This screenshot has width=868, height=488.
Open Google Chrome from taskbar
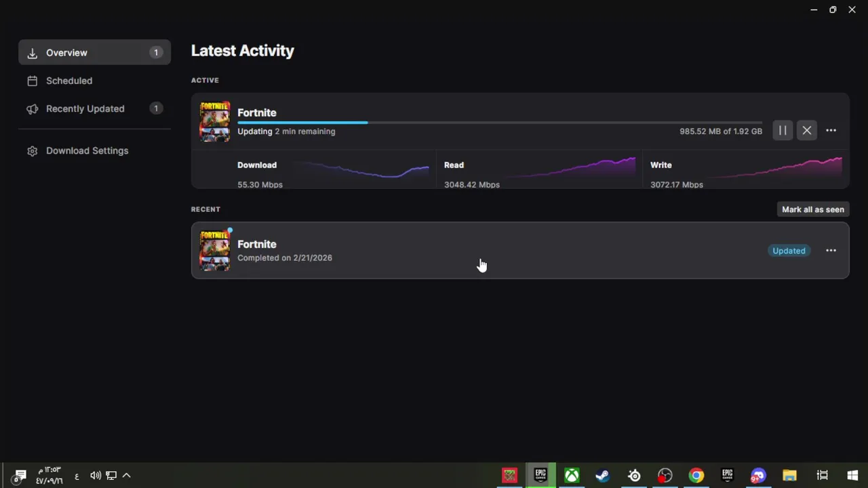pos(696,475)
